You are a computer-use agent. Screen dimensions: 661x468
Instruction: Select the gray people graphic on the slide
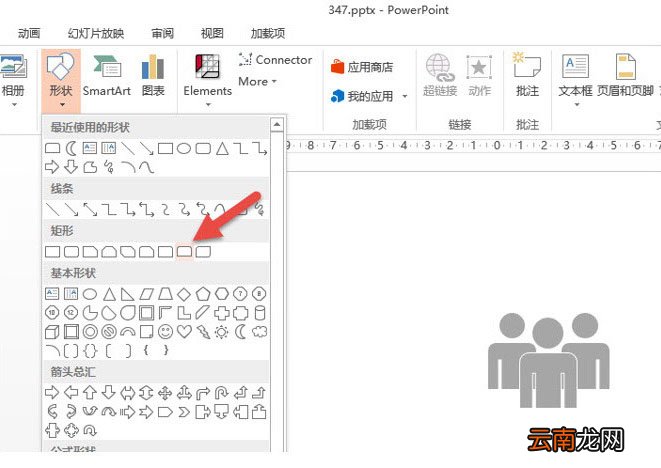tap(548, 360)
